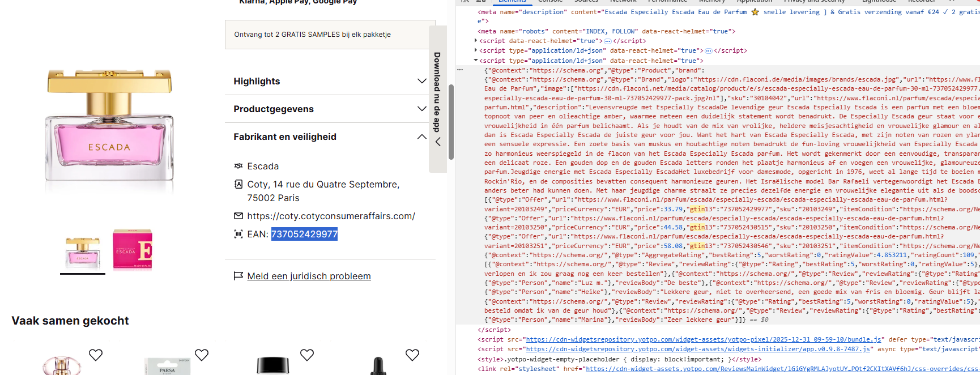Image resolution: width=980 pixels, height=375 pixels.
Task: Open the PARSA product image
Action: [x=167, y=366]
